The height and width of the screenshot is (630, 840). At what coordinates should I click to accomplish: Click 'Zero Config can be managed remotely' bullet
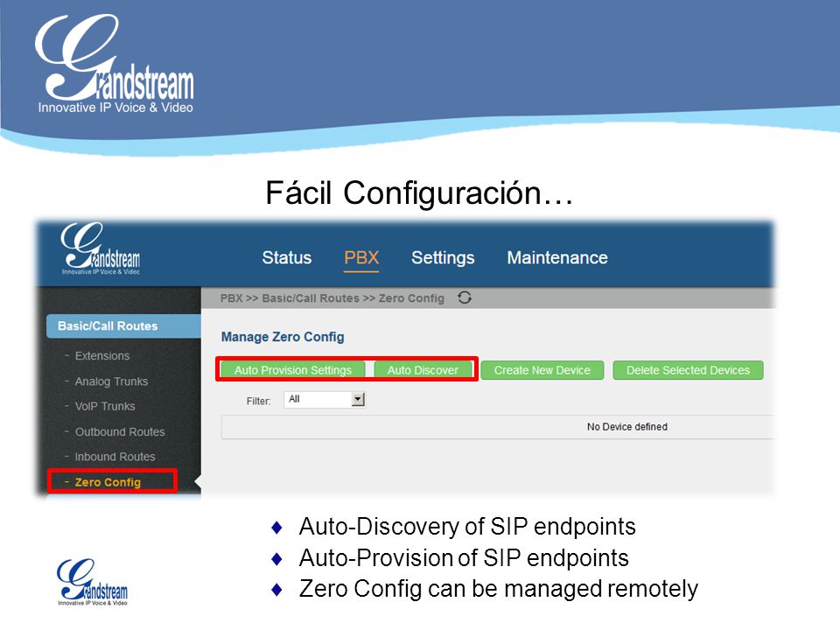click(498, 589)
